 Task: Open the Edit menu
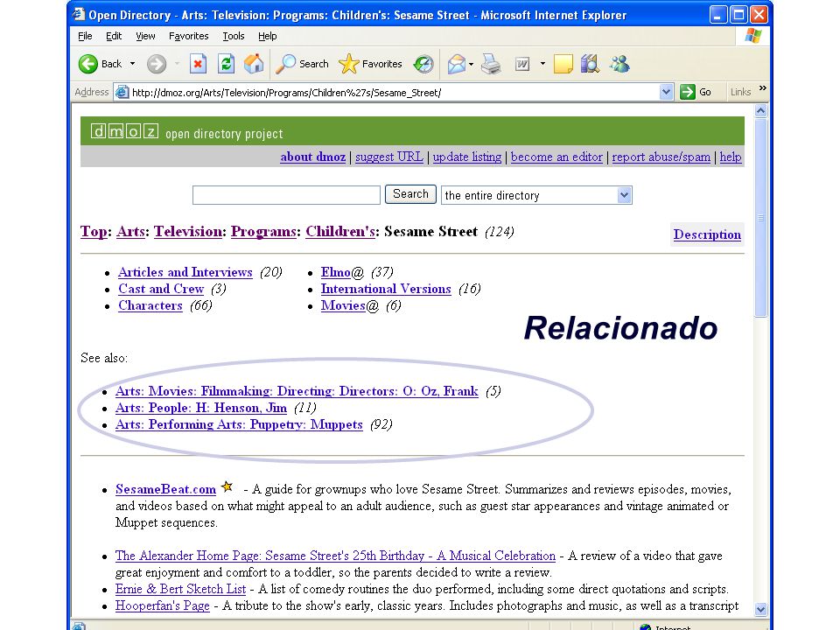(114, 36)
